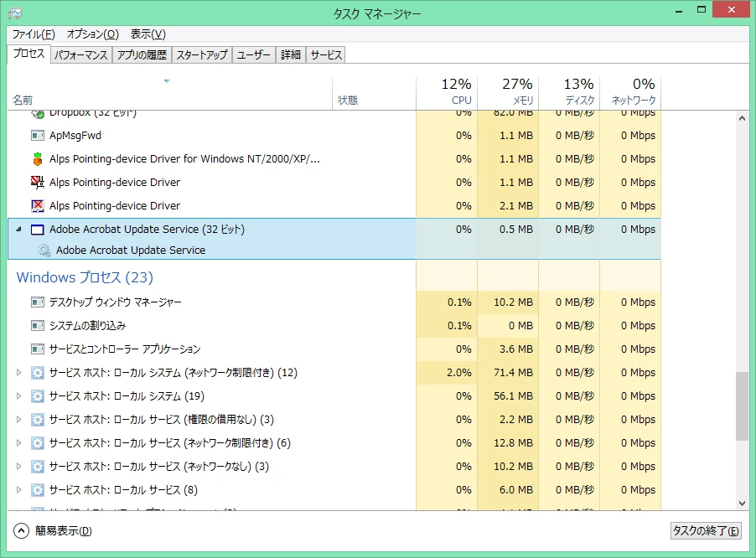Expand ローカル サービス (権限の借用なし) (3)

click(x=18, y=419)
